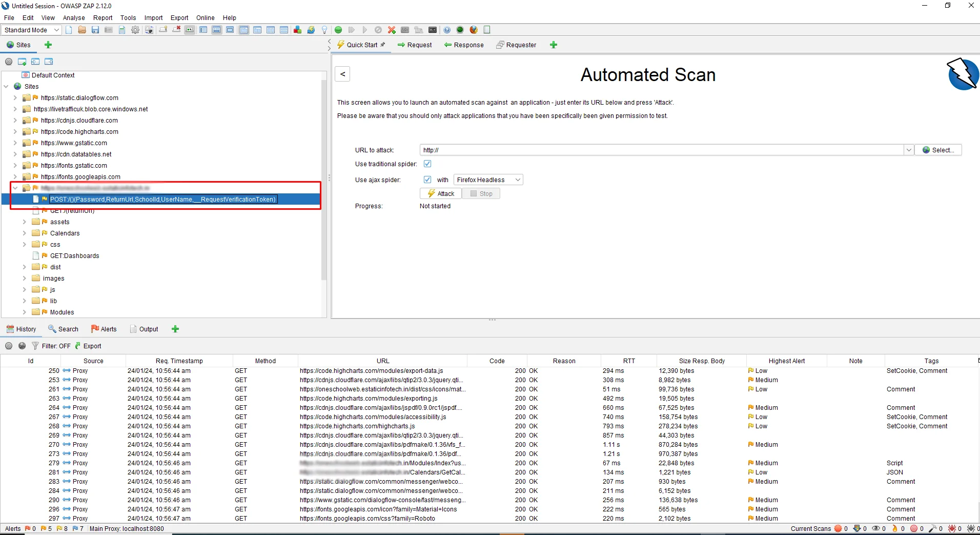Click the history Filter funnel icon
Viewport: 980px width, 535px height.
35,346
